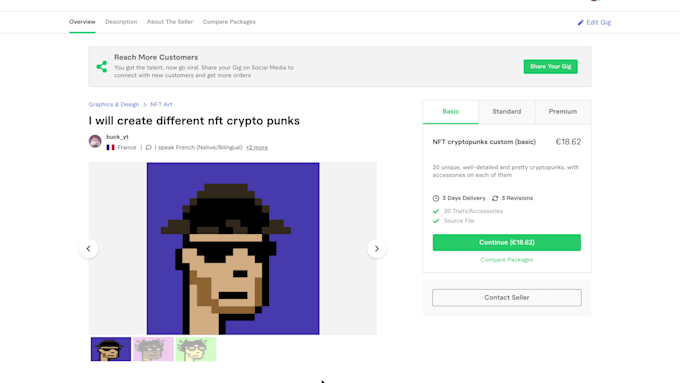The height and width of the screenshot is (383, 680).
Task: Open the Description section tab
Action: click(x=121, y=22)
